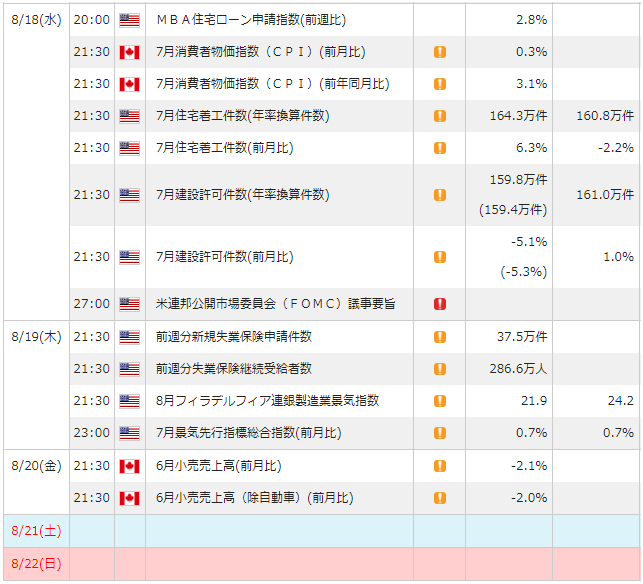
Task: Click the orange importance icon for 7月住宅着工件数(年率換算件数)
Action: click(440, 116)
